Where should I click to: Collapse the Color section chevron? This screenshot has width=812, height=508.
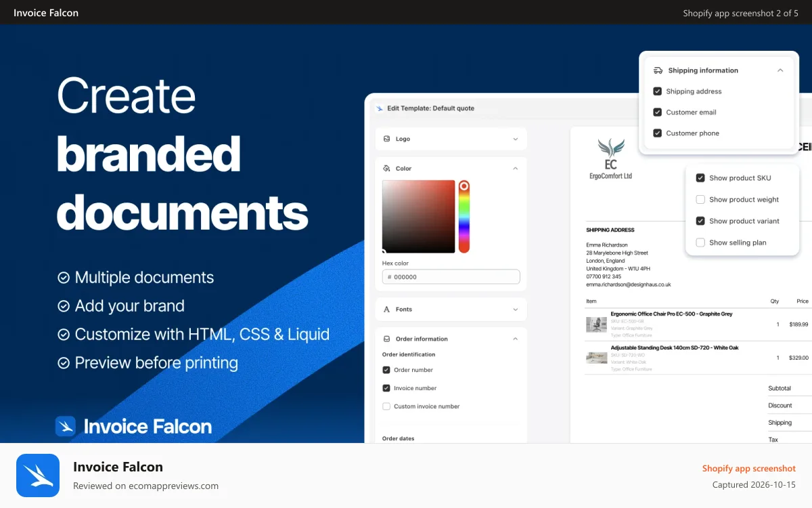coord(515,168)
